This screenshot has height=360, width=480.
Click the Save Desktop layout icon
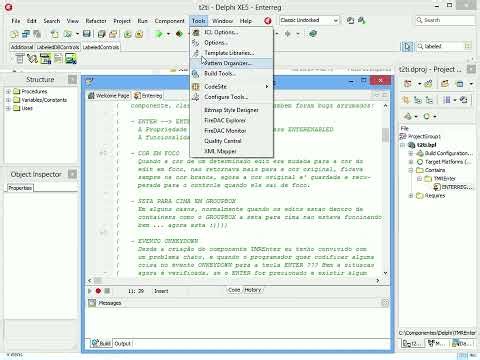tap(350, 20)
